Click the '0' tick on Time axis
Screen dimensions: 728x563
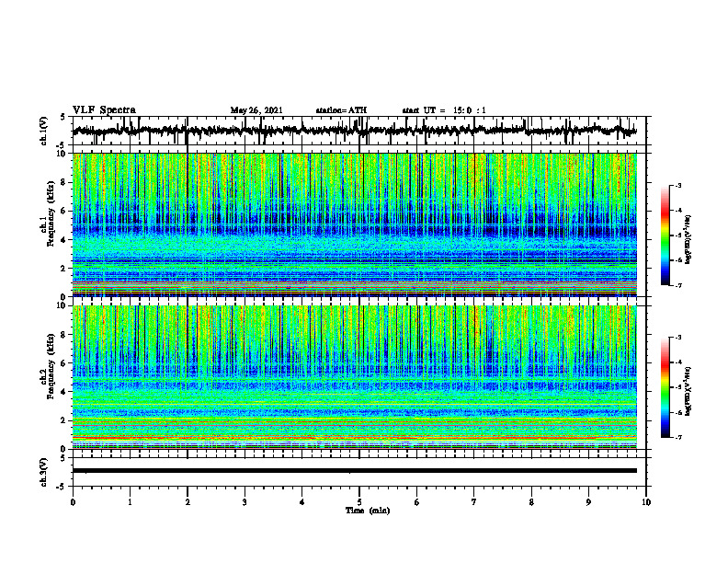(x=73, y=502)
